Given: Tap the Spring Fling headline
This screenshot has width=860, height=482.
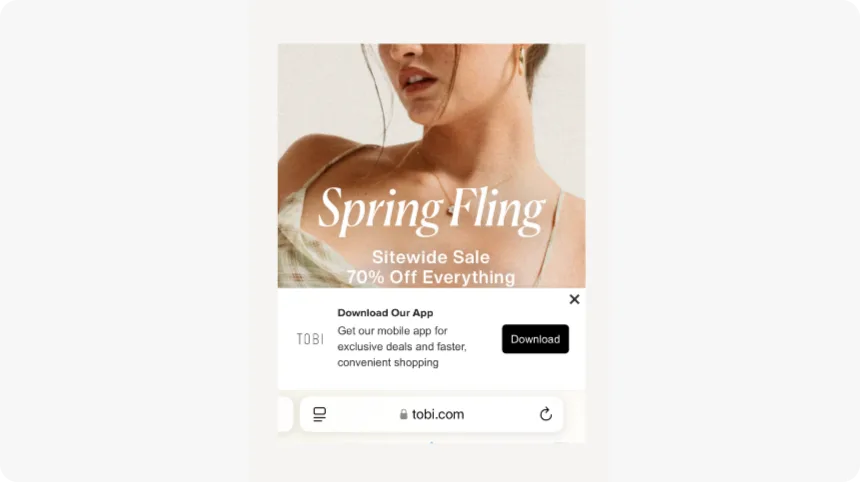Looking at the screenshot, I should point(432,211).
